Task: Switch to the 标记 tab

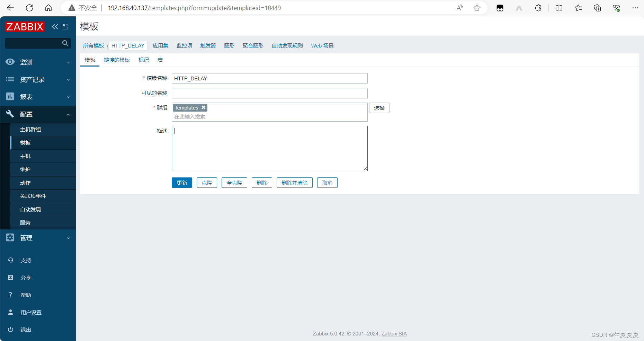Action: coord(144,60)
